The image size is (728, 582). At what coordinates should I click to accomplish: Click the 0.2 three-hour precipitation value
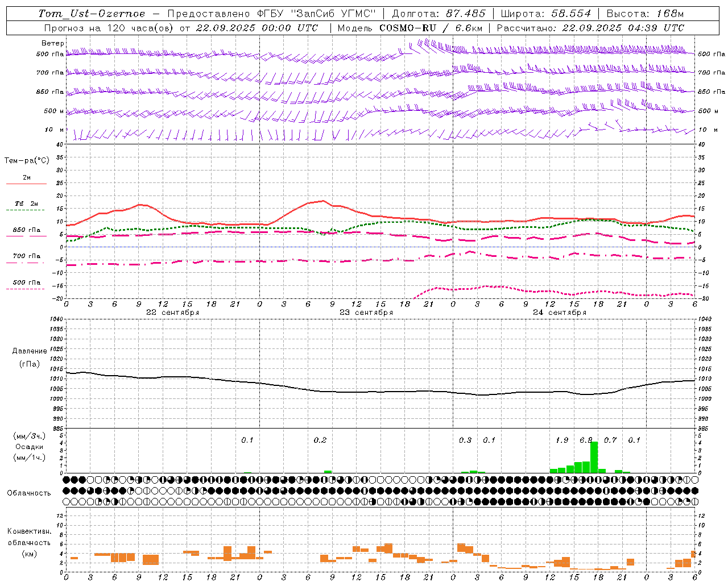pos(320,440)
